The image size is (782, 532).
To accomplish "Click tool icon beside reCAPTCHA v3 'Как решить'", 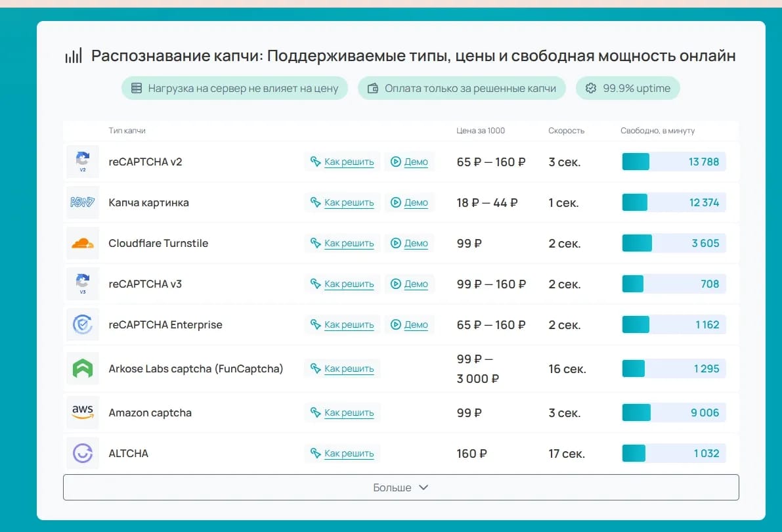I will tap(315, 284).
